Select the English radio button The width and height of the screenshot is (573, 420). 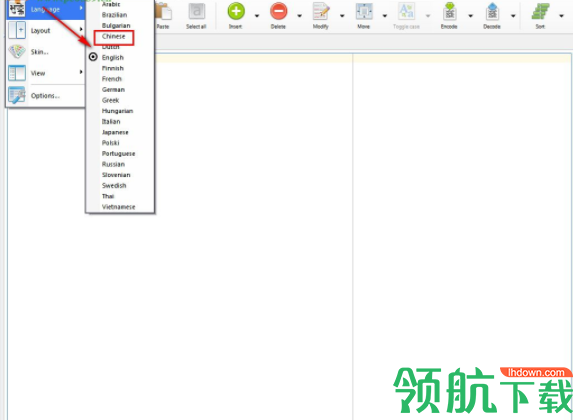pos(93,57)
